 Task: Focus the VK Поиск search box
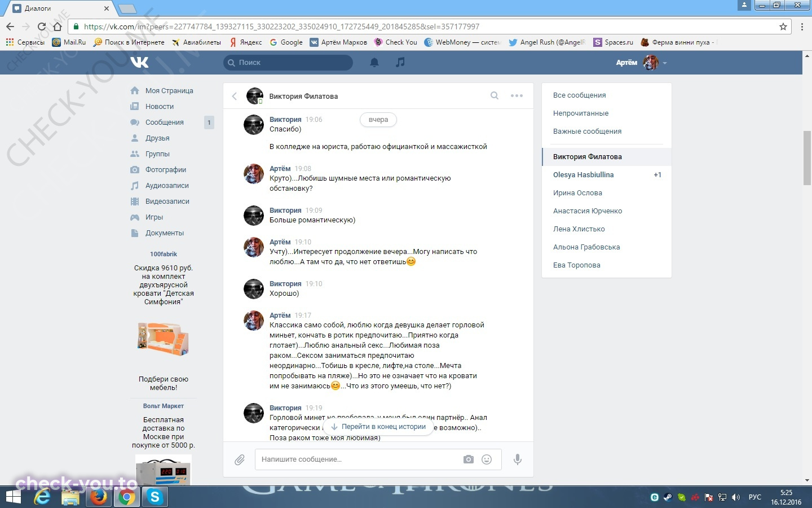[x=288, y=62]
